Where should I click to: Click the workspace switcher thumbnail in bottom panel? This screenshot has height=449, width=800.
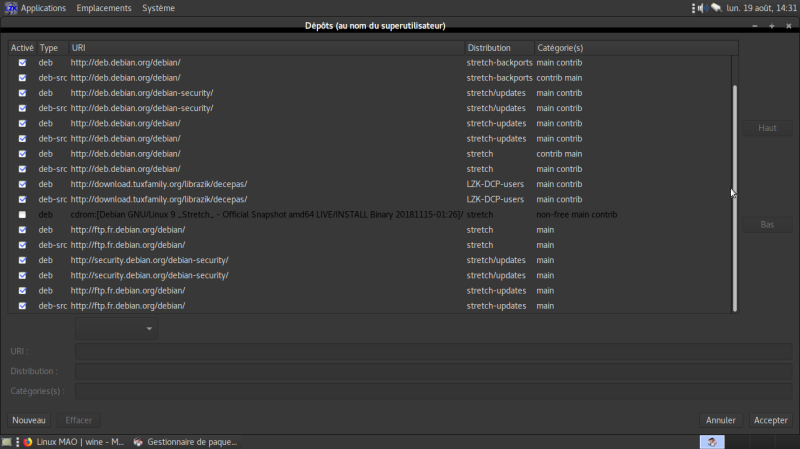712,442
